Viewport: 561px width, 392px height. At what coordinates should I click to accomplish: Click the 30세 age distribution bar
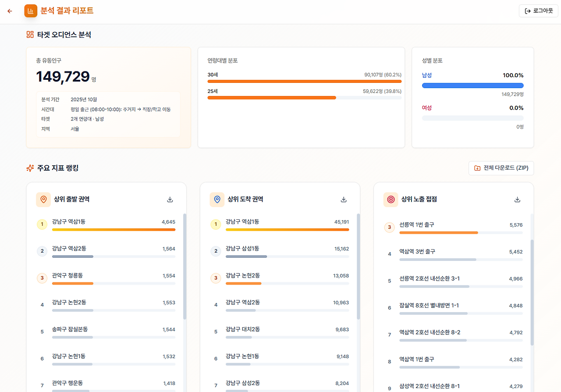pyautogui.click(x=305, y=81)
